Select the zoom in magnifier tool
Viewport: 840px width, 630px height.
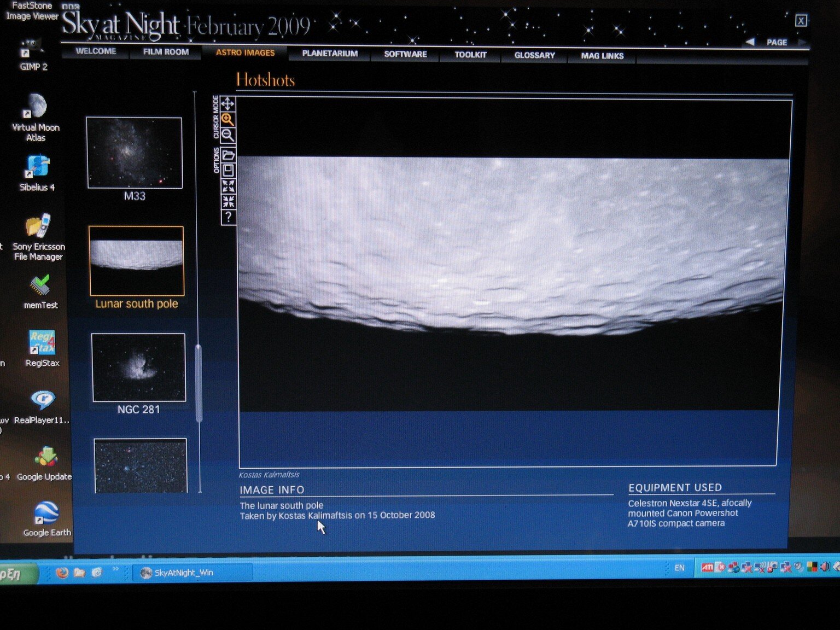227,120
